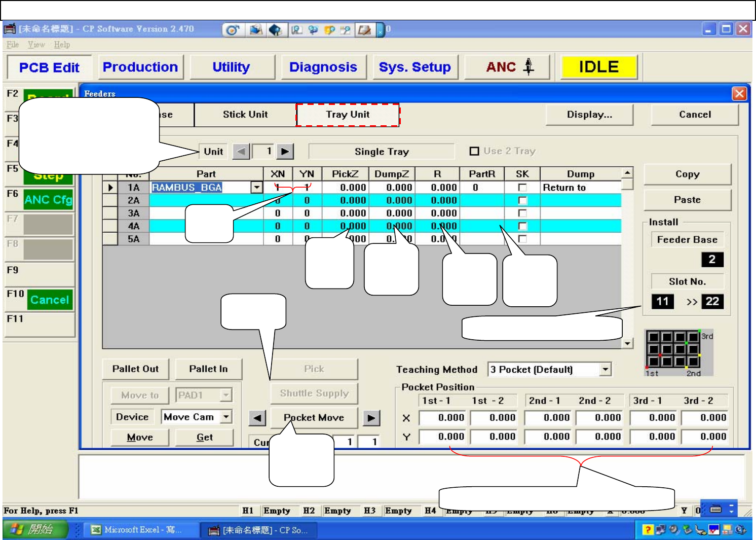Viewport: 756px width, 540px height.
Task: Open the Teaching Method dropdown
Action: pos(606,370)
